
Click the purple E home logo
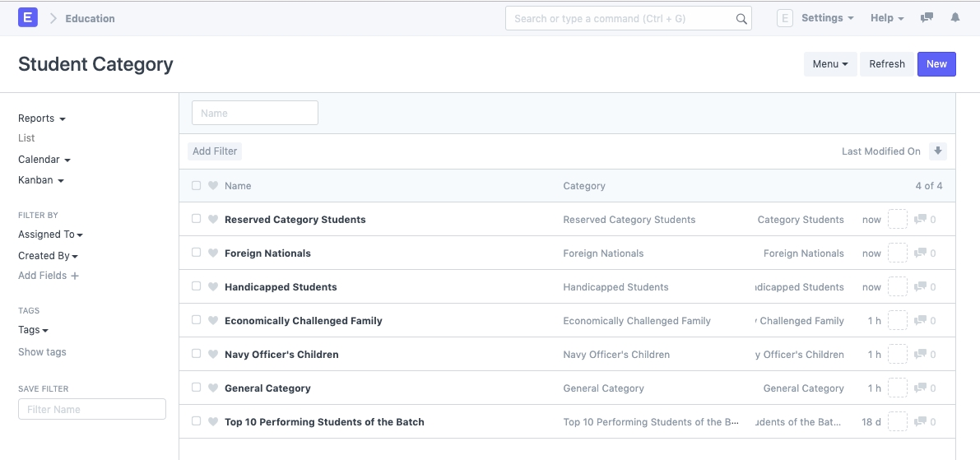28,18
